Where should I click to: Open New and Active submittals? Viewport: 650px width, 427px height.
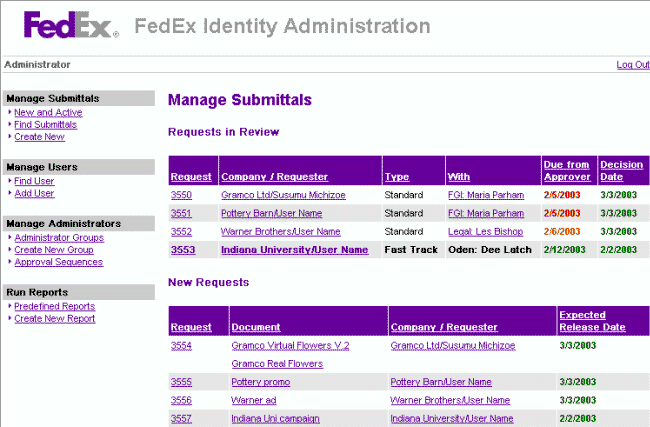48,112
